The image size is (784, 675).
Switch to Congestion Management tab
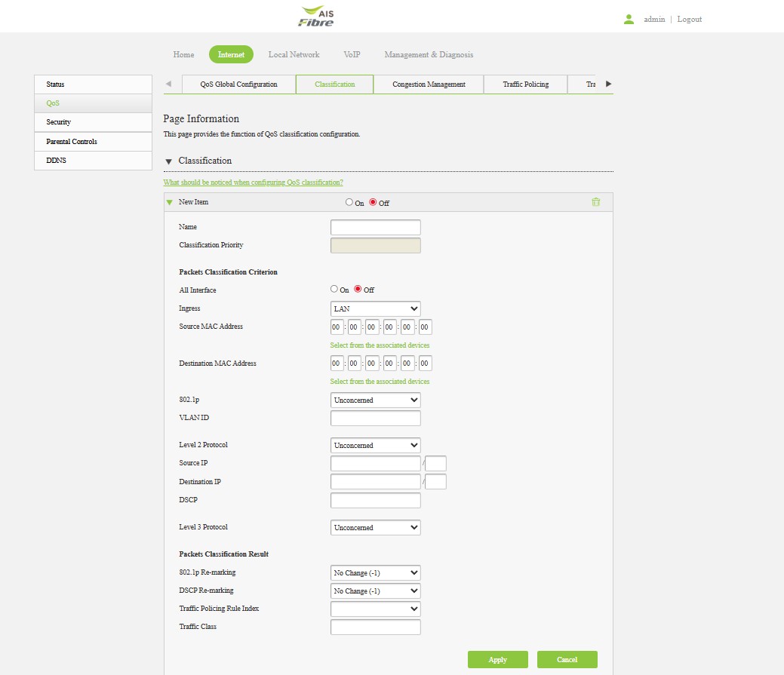pos(429,84)
